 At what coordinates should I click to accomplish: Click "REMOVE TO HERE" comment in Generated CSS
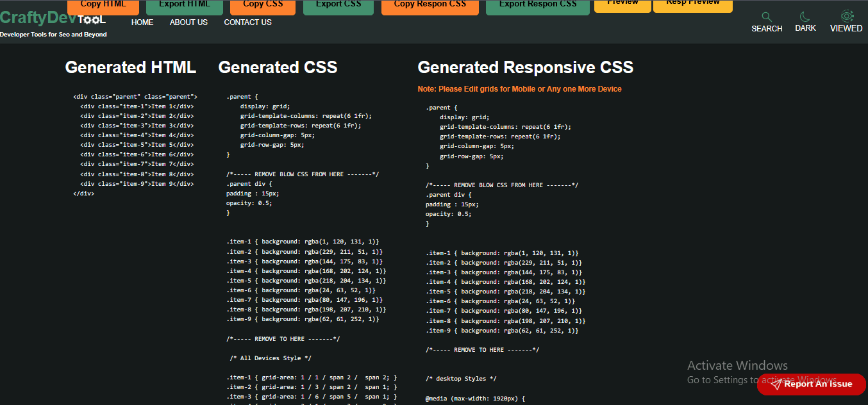tap(283, 339)
